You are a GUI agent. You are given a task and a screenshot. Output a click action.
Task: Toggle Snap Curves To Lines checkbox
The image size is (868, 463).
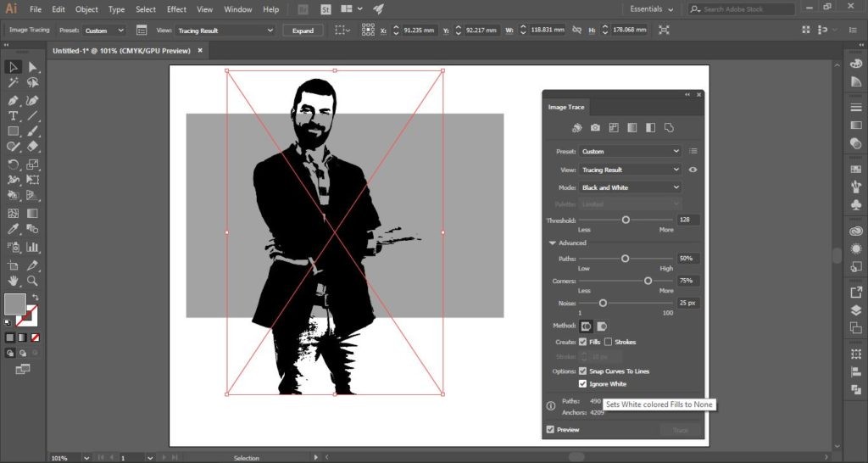click(583, 371)
